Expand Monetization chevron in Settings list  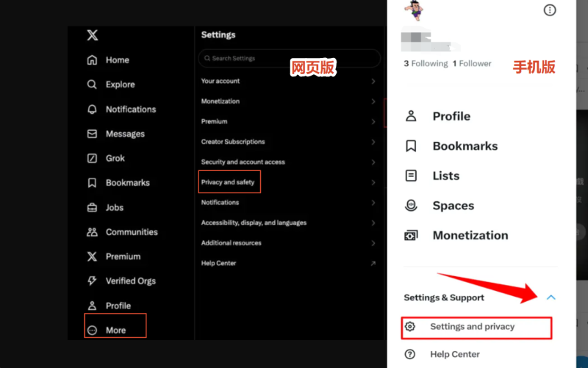[373, 101]
